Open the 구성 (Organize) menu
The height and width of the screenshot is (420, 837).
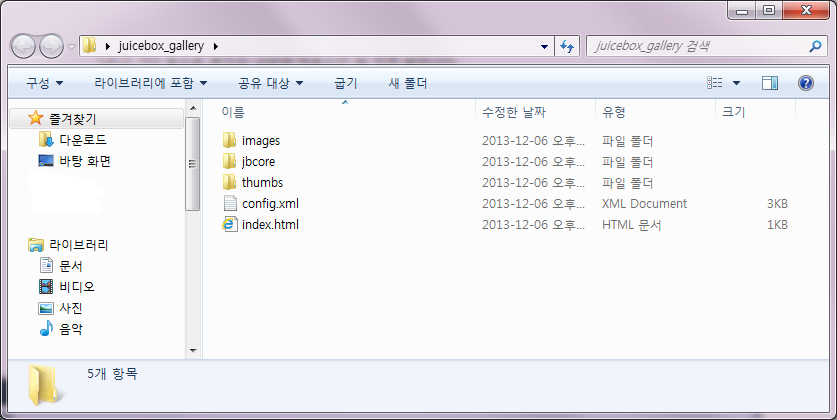(x=44, y=83)
